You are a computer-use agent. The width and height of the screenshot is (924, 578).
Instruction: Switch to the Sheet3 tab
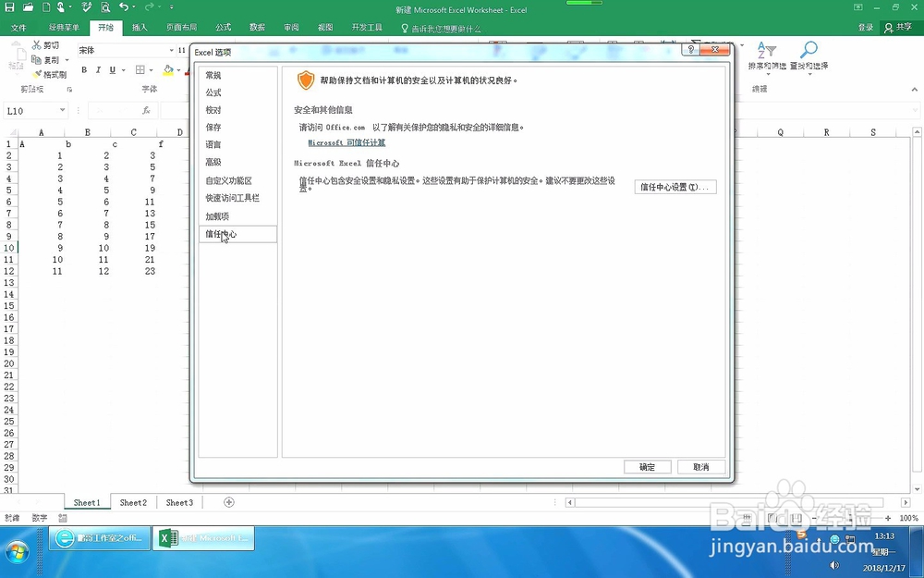pos(179,502)
